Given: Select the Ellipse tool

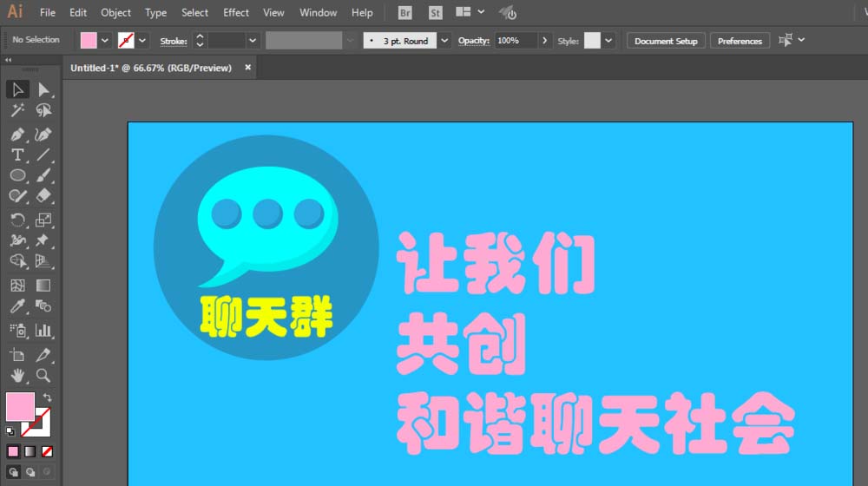Looking at the screenshot, I should point(17,175).
